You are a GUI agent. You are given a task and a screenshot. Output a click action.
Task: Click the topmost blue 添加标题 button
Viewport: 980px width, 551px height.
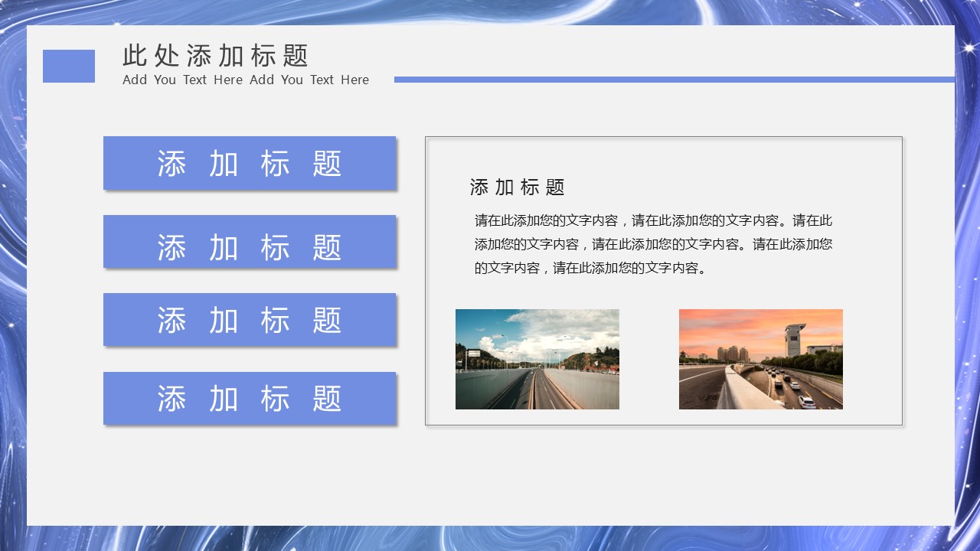click(x=250, y=163)
